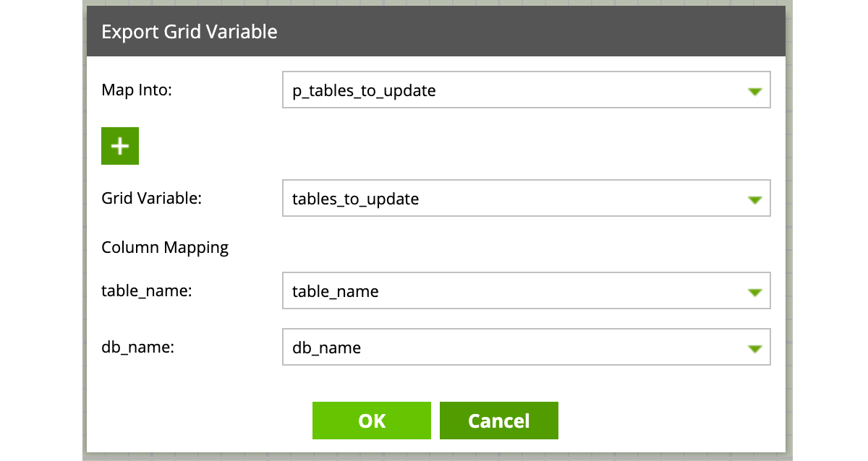The width and height of the screenshot is (868, 461).
Task: Click the "Map Into:" label
Action: (137, 90)
